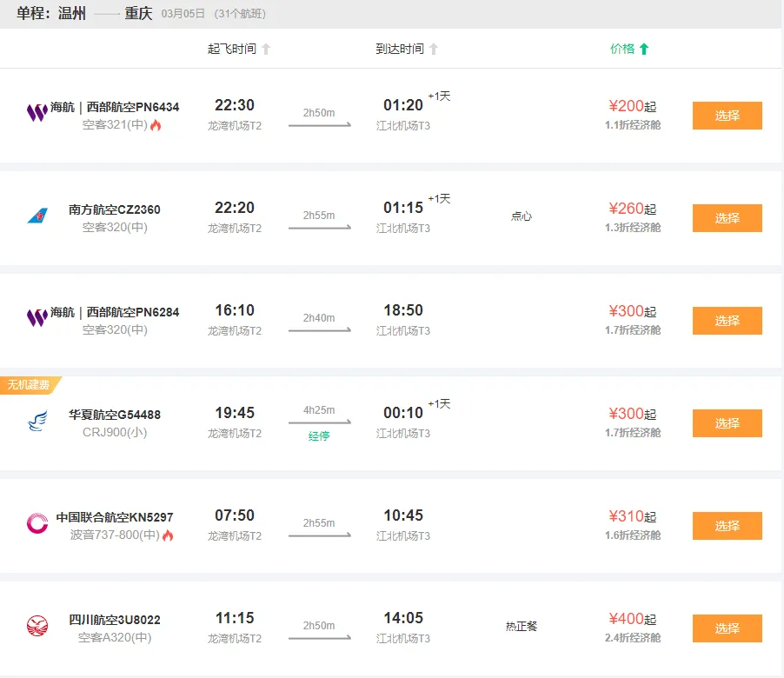The height and width of the screenshot is (678, 784).
Task: Click the China Express Airlines bird logo
Action: (x=37, y=422)
